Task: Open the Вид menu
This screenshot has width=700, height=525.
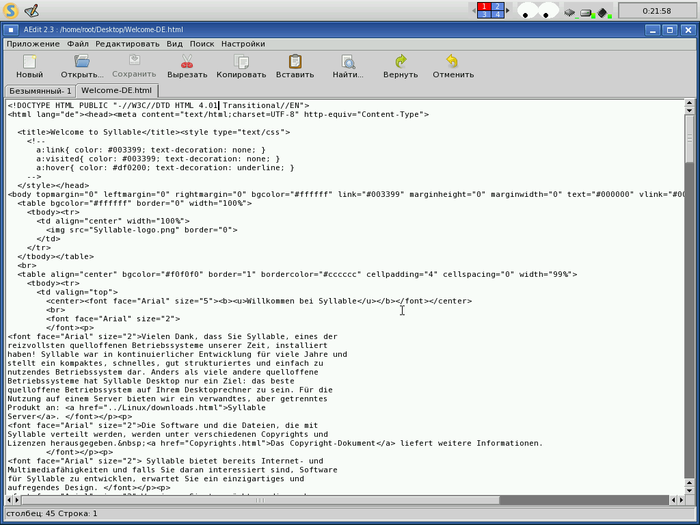Action: [x=174, y=44]
